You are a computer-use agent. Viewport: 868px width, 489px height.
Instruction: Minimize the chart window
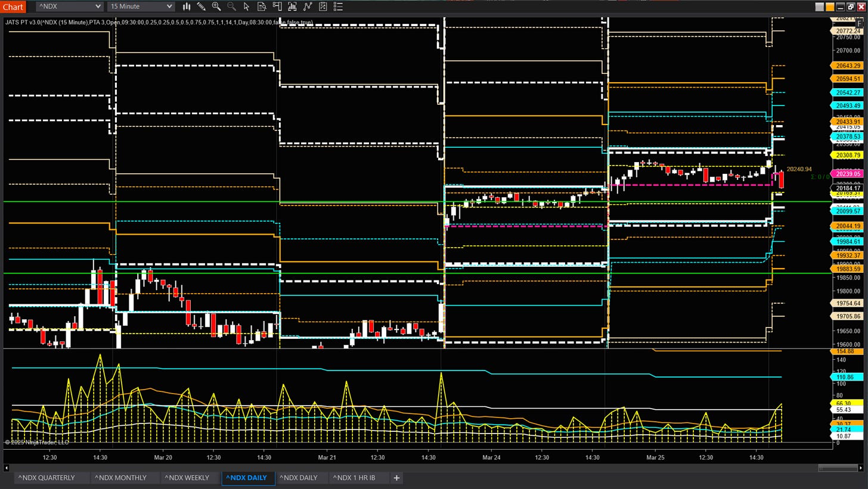click(841, 7)
